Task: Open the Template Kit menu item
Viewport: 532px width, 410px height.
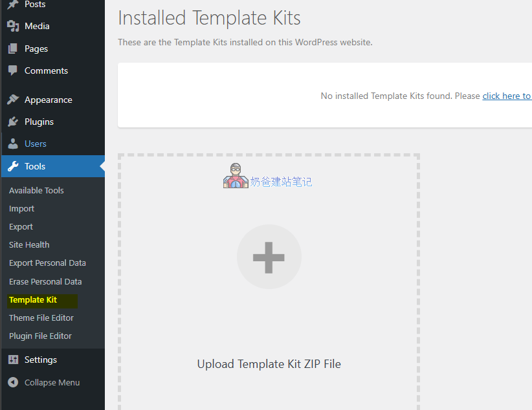Action: 32,299
